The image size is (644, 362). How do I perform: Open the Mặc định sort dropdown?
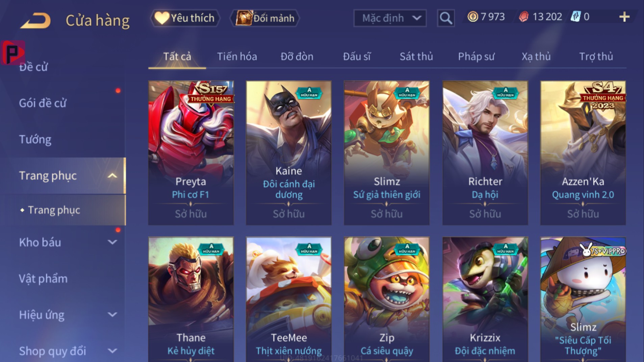pos(390,18)
